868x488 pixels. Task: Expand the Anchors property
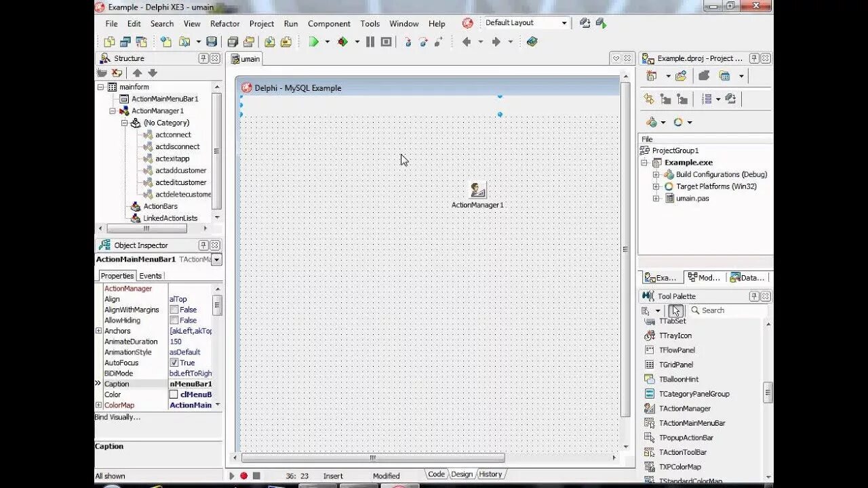[98, 331]
